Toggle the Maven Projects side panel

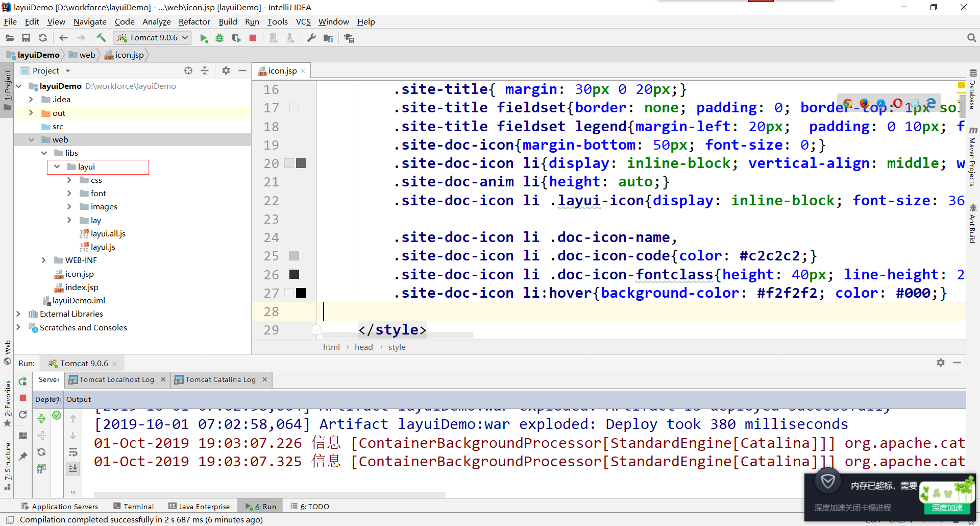pyautogui.click(x=973, y=156)
